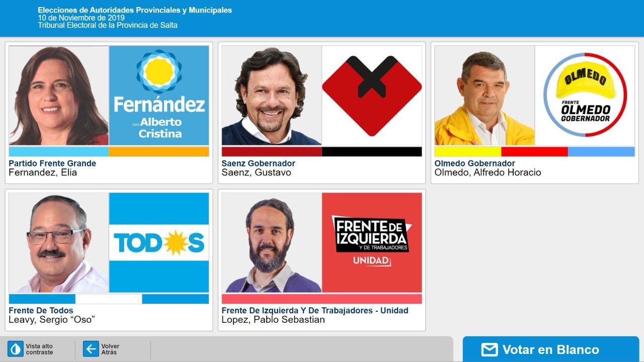
Task: Click the yellow red blue Olmedo color bar
Action: point(534,151)
